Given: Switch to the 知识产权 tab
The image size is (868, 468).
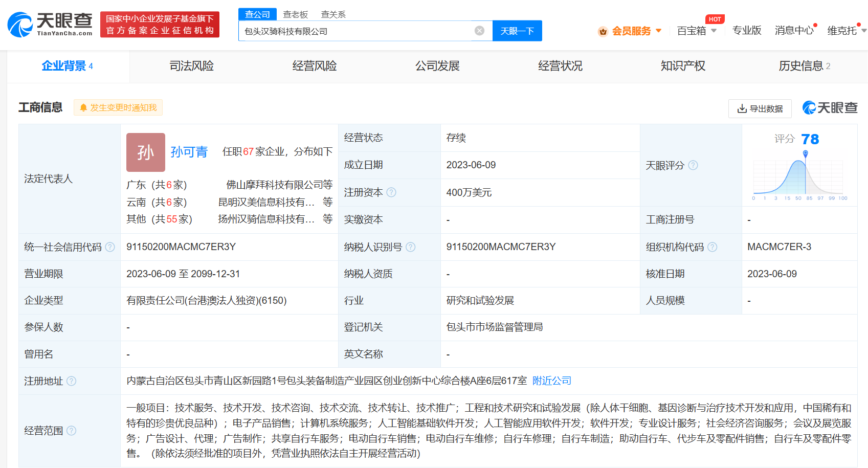Looking at the screenshot, I should pyautogui.click(x=683, y=66).
